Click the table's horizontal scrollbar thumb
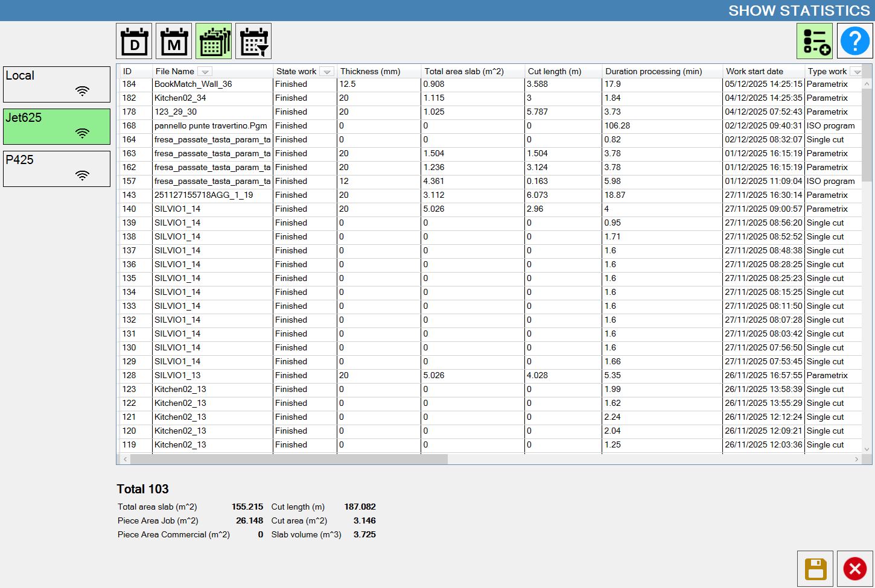Image resolution: width=875 pixels, height=588 pixels. coord(289,459)
